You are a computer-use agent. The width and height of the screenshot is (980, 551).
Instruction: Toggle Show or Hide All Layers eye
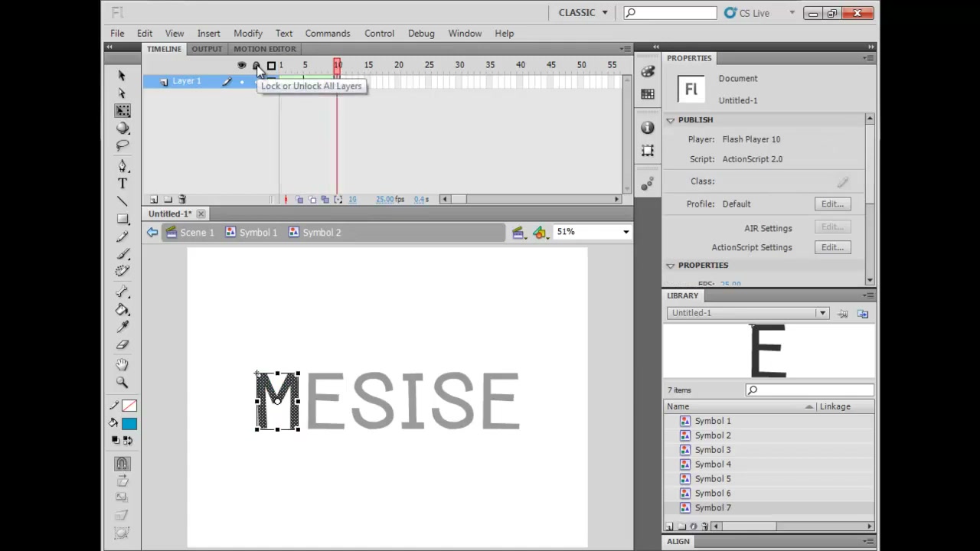242,66
